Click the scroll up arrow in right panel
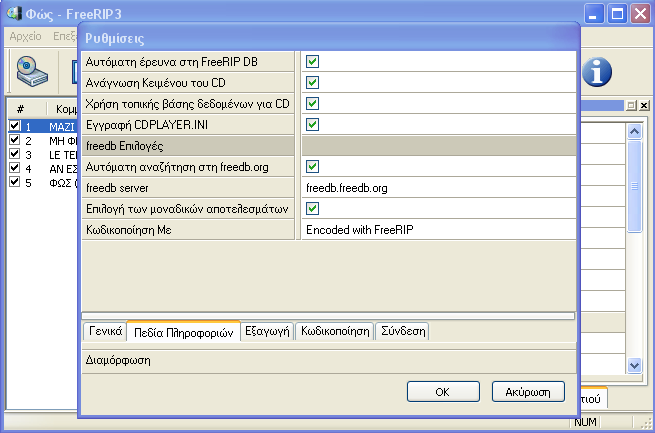The height and width of the screenshot is (433, 655). [x=635, y=132]
